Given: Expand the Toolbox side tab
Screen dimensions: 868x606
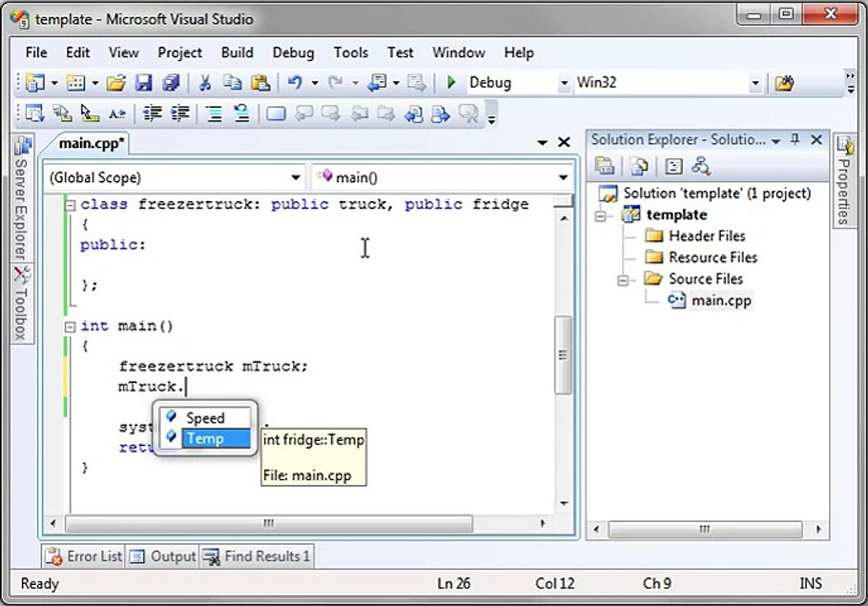Looking at the screenshot, I should (x=22, y=303).
